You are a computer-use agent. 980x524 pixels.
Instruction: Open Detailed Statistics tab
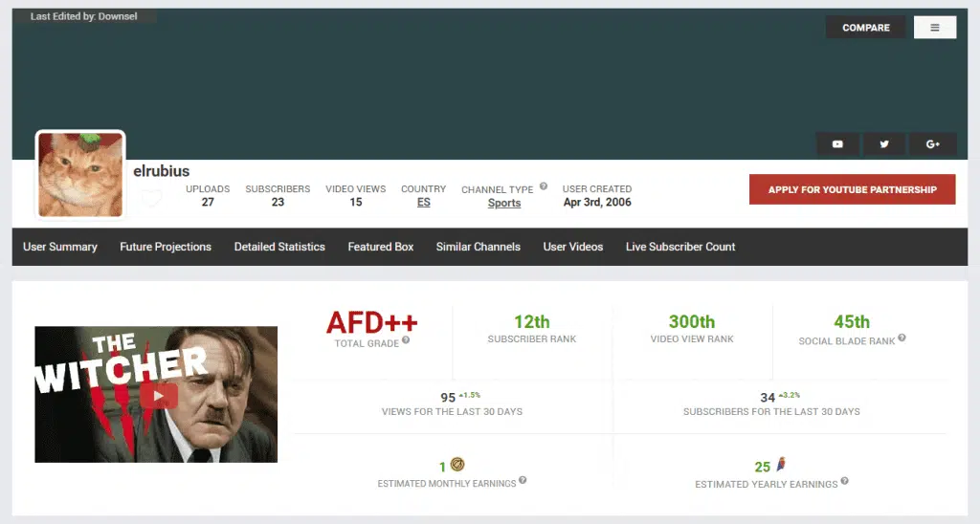pos(279,247)
